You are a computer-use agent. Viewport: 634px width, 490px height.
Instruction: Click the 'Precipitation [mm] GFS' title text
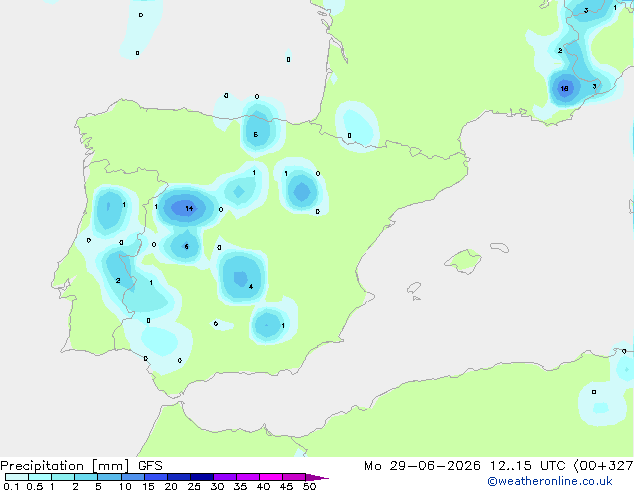pyautogui.click(x=81, y=466)
